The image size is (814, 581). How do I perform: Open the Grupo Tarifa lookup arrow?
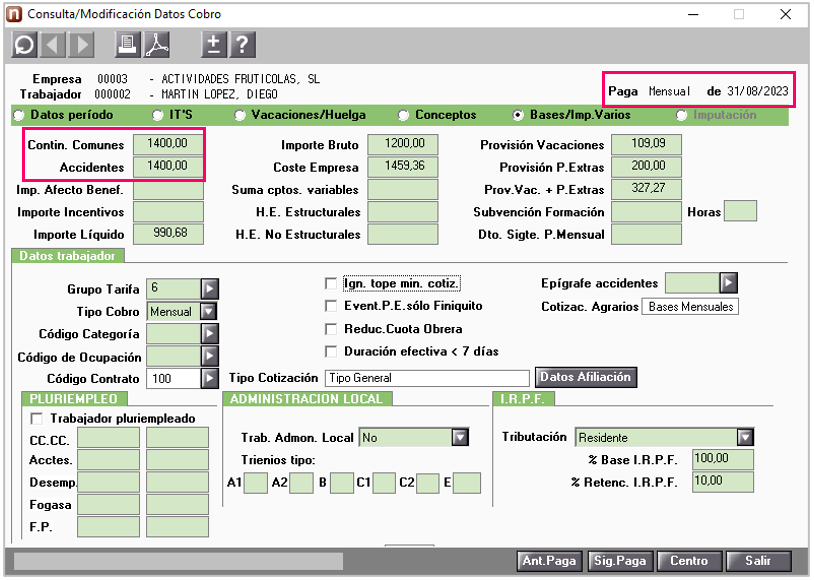(209, 289)
